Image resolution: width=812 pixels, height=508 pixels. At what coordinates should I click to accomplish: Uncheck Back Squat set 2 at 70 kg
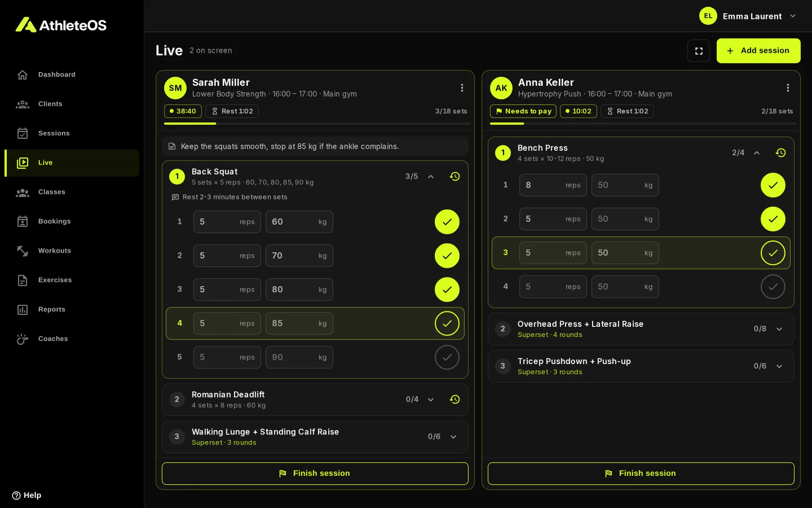click(447, 256)
